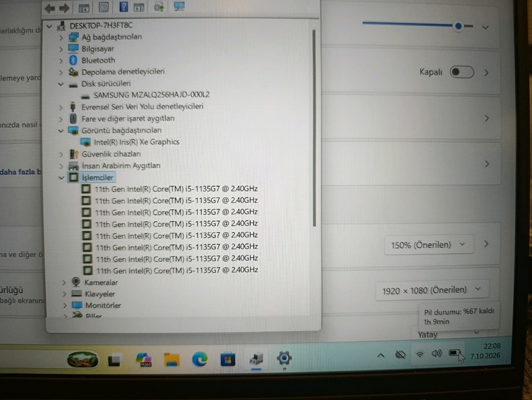Click the Settings gear on the taskbar
Image resolution: width=532 pixels, height=400 pixels.
point(284,358)
